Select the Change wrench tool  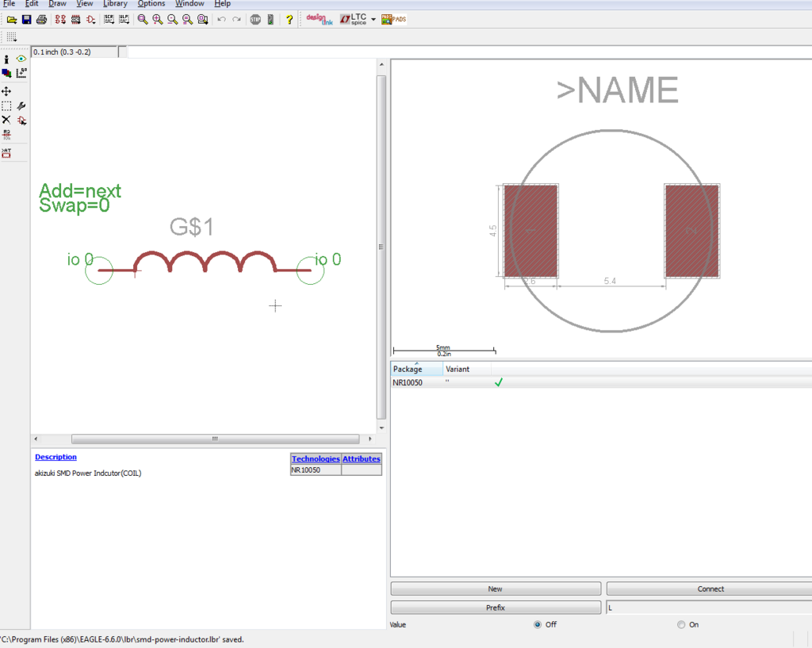(21, 106)
